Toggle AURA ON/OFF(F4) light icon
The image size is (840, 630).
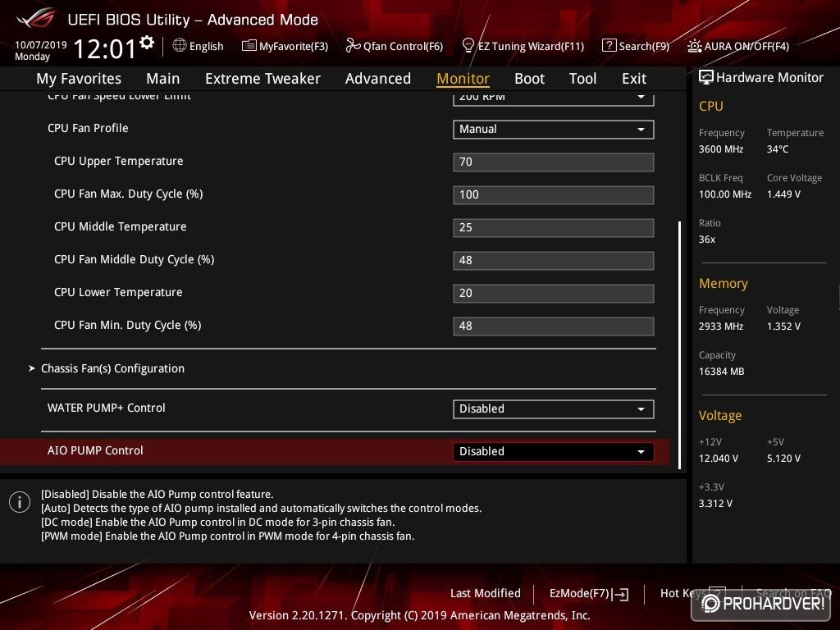point(695,46)
